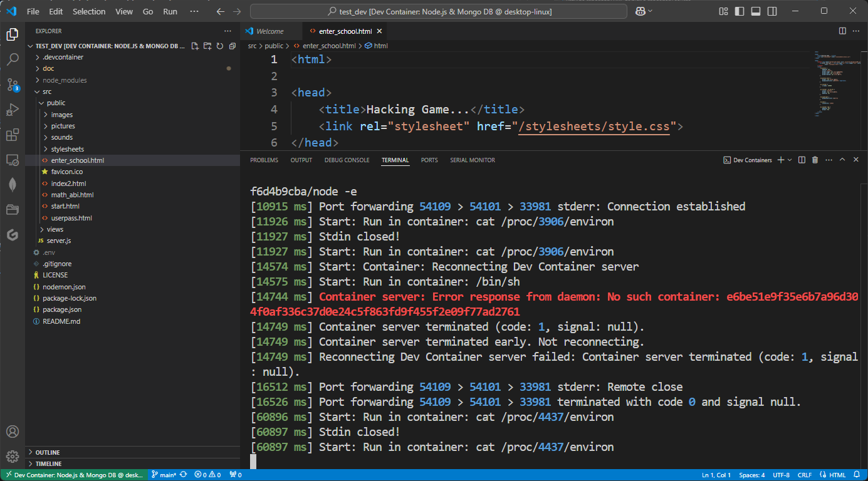The width and height of the screenshot is (868, 481).
Task: Open the Selection menu
Action: pyautogui.click(x=89, y=11)
